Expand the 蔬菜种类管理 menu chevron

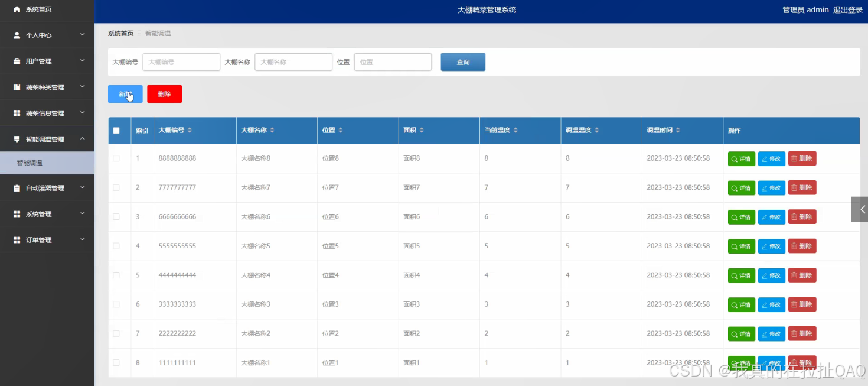click(x=83, y=87)
